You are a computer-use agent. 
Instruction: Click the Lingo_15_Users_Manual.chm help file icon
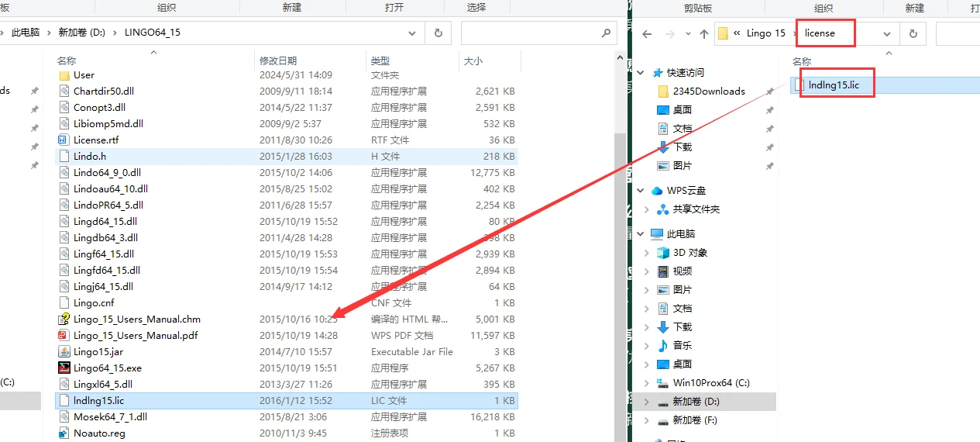pos(64,319)
